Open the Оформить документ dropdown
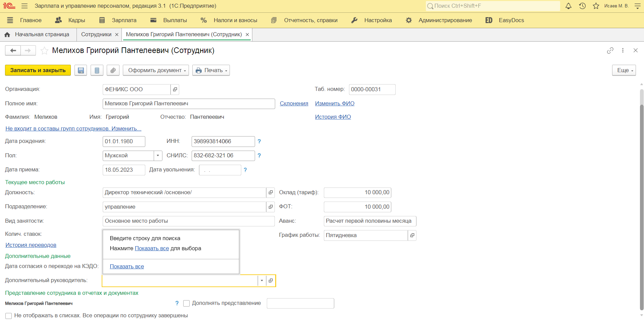This screenshot has width=644, height=324. [156, 70]
